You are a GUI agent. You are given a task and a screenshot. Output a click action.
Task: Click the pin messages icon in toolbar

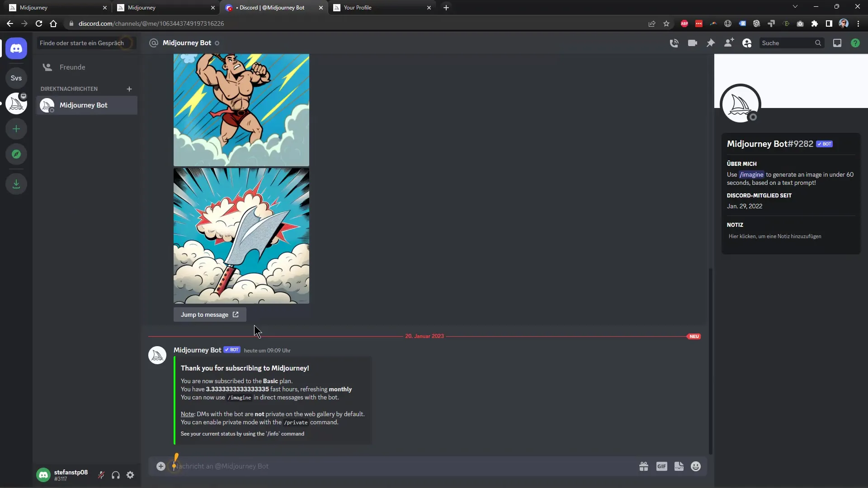[711, 43]
